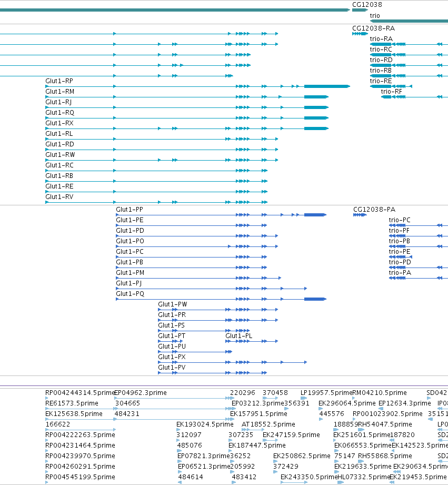Select trio-PB protein label
The height and width of the screenshot is (485, 448).
400,241
